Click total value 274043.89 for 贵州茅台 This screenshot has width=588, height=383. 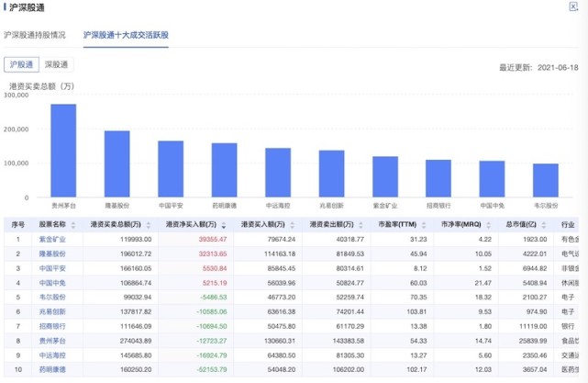coord(136,341)
